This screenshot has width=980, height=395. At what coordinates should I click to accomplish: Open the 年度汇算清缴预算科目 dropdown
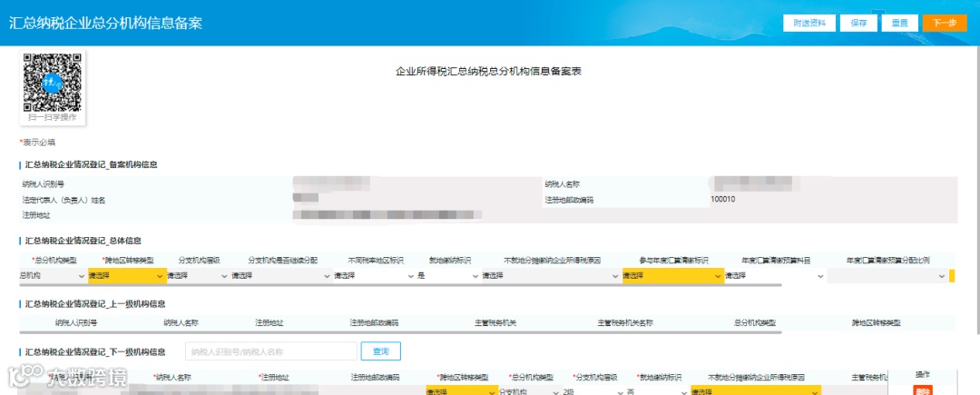[x=775, y=276]
